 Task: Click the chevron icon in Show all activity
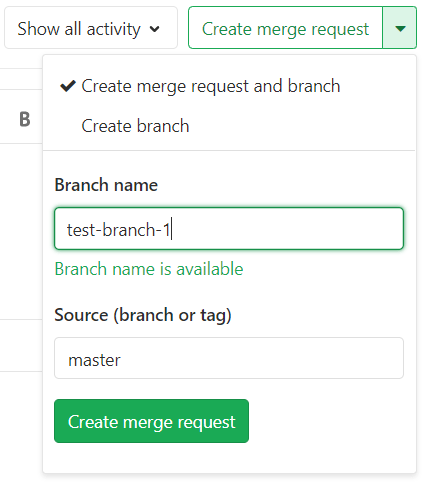(154, 29)
